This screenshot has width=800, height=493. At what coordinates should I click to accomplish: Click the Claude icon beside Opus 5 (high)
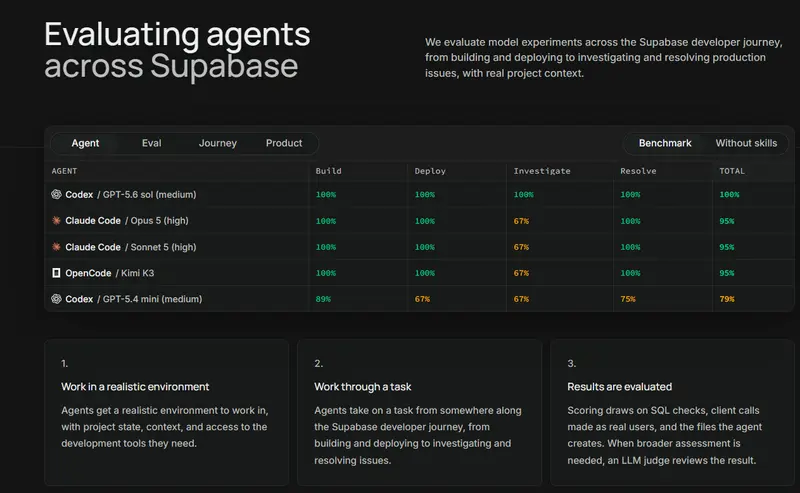[56, 220]
